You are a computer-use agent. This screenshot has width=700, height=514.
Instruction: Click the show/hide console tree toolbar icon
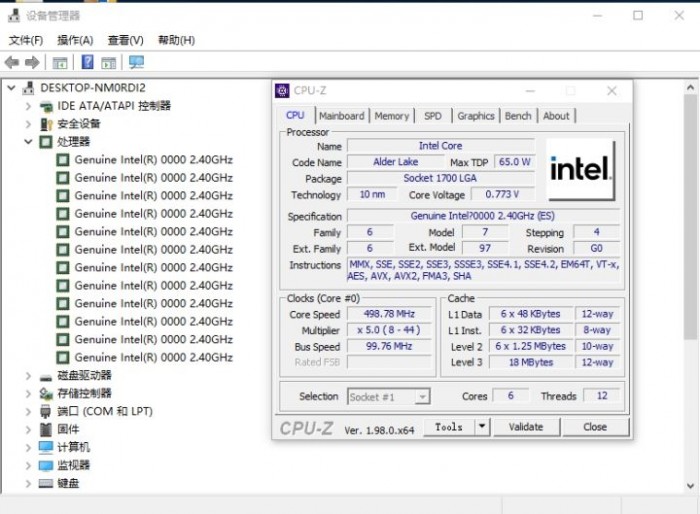pos(60,63)
